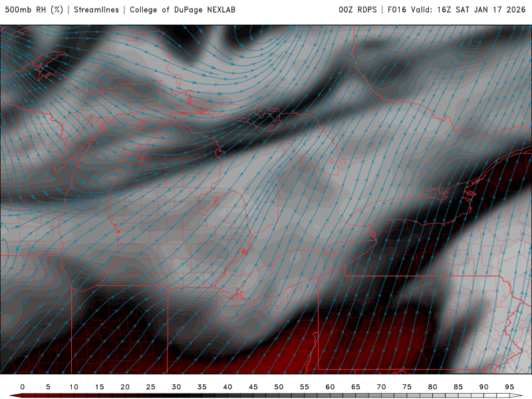Click the 45 label on the color scale
The image size is (532, 399).
(253, 387)
